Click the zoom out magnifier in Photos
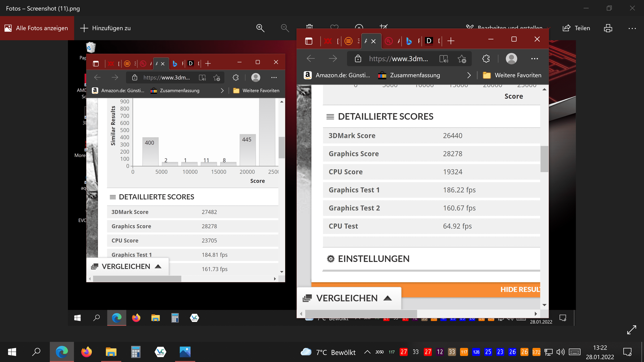 (285, 28)
